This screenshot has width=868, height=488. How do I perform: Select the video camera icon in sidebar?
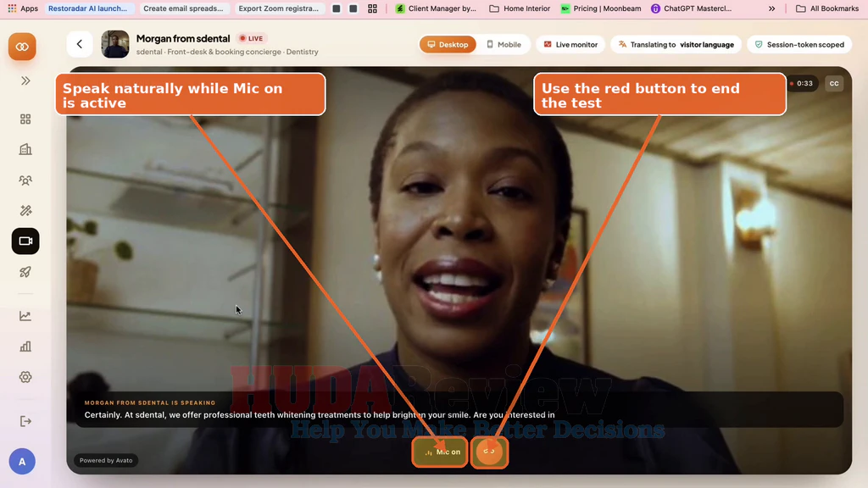click(25, 241)
